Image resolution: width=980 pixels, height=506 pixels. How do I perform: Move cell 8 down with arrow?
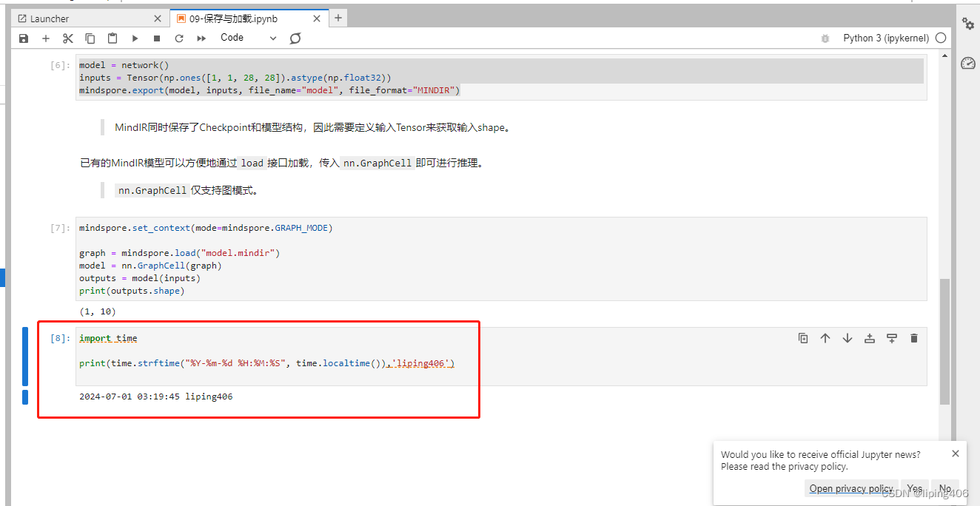[848, 338]
